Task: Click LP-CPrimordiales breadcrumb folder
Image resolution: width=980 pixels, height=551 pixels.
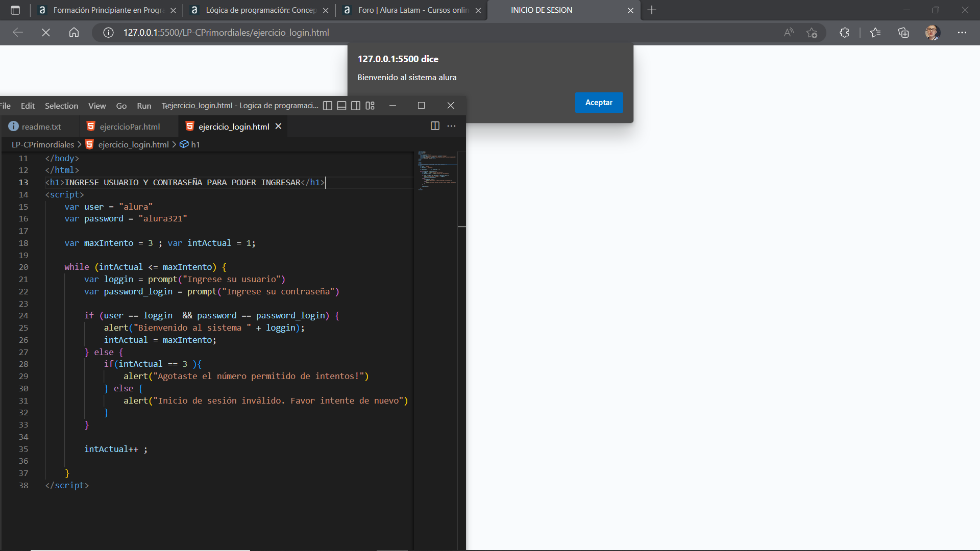Action: [43, 145]
